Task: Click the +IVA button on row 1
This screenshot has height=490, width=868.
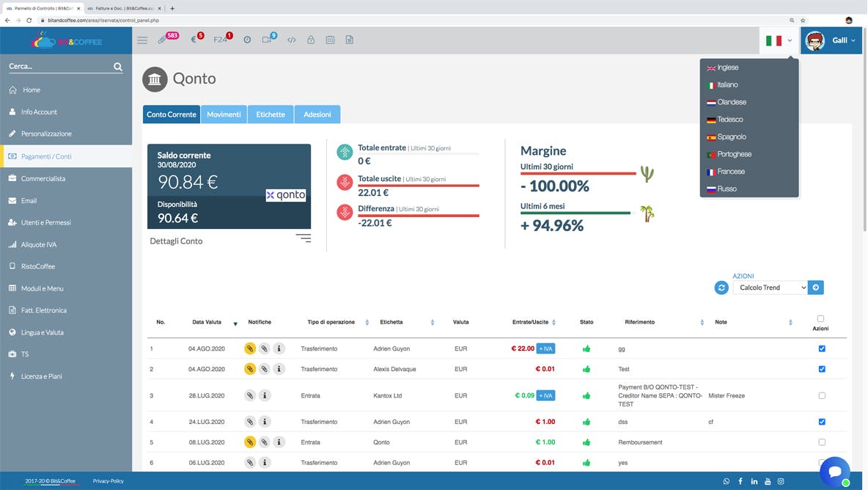Action: pos(545,348)
